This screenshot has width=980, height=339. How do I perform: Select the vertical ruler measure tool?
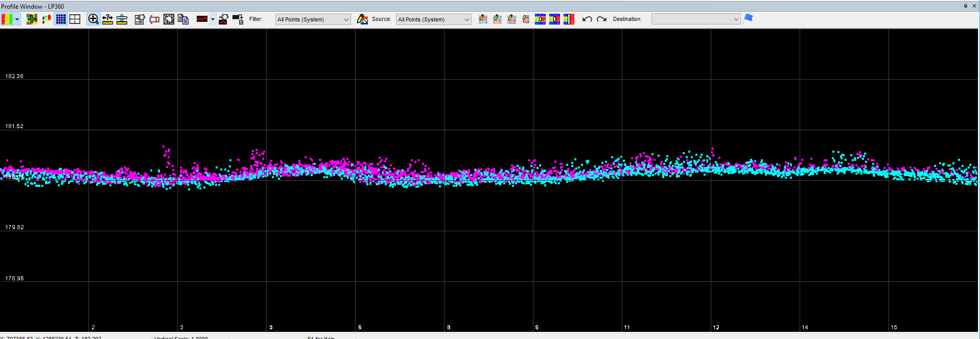(x=122, y=19)
